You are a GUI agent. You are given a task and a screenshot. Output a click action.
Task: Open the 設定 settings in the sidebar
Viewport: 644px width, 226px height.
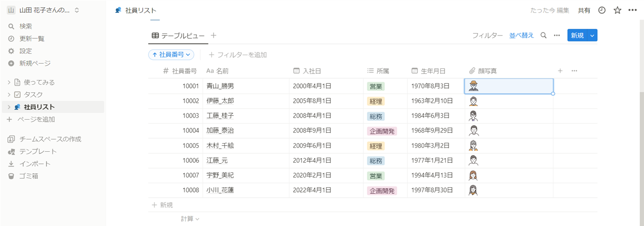25,51
